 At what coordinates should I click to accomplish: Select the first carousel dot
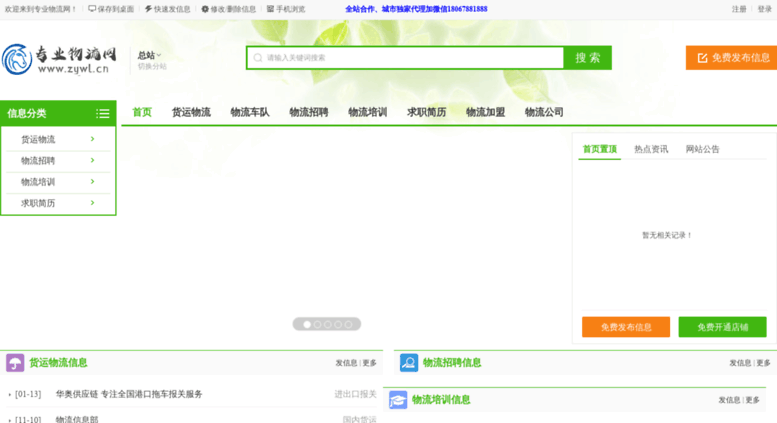307,324
